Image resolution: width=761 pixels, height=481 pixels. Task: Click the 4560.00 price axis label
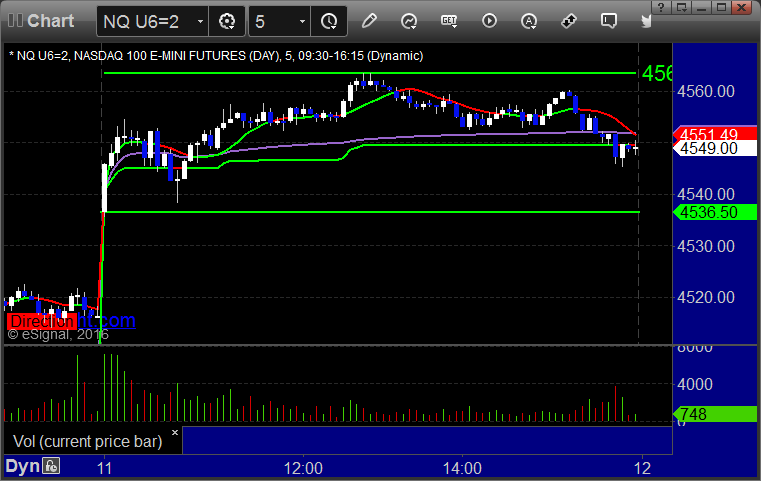[706, 91]
